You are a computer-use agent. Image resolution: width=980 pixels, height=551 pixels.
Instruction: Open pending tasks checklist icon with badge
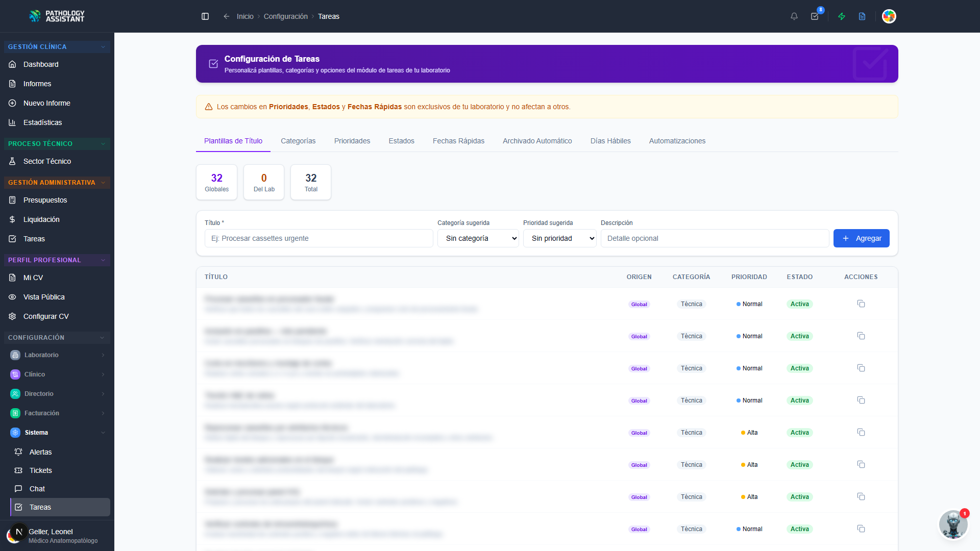click(x=815, y=16)
